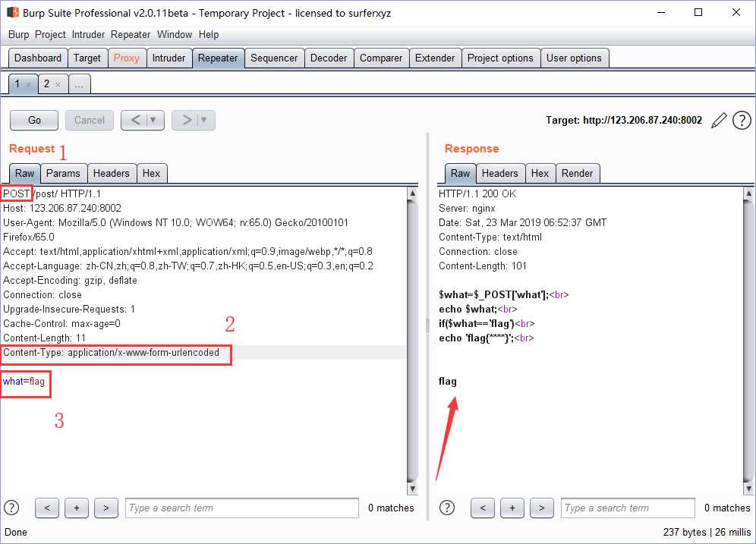
Task: Select Repeater sub-tab 1
Action: pos(17,84)
